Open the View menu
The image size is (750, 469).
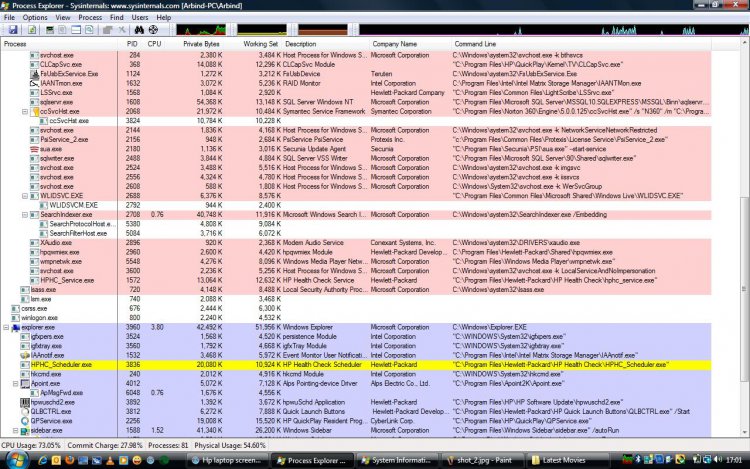pyautogui.click(x=63, y=17)
